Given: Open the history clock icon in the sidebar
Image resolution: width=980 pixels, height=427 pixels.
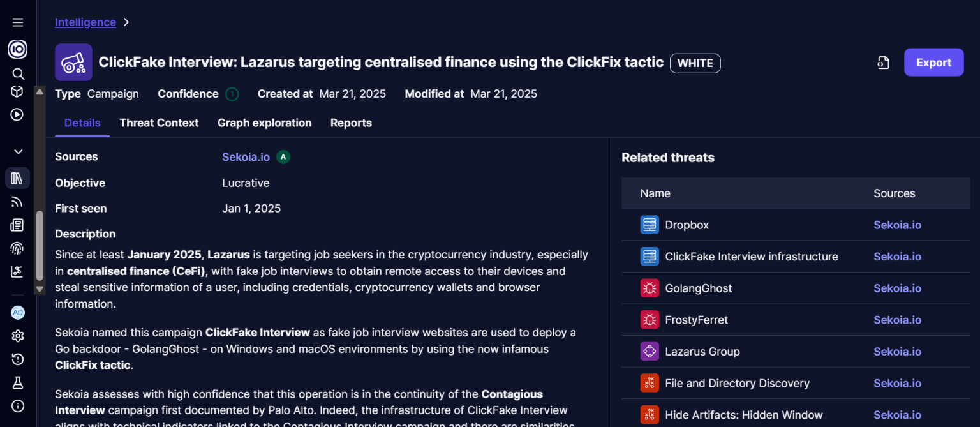Looking at the screenshot, I should point(18,359).
